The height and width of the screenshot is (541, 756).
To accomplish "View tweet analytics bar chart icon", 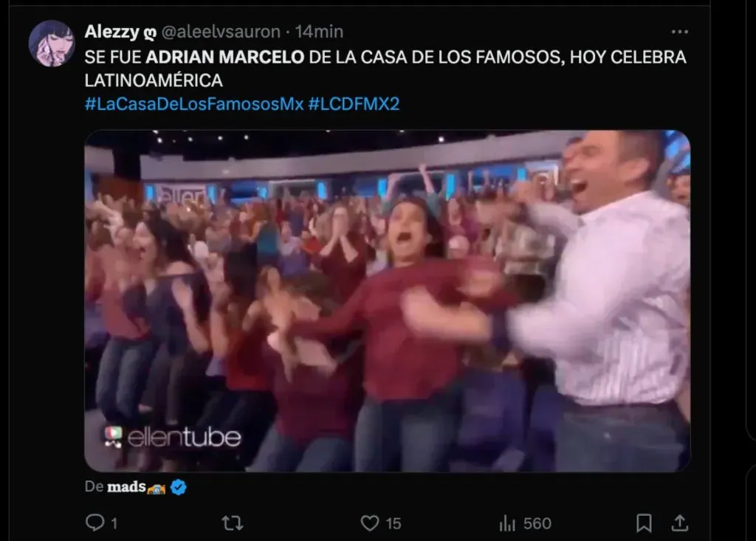I will pos(507,523).
